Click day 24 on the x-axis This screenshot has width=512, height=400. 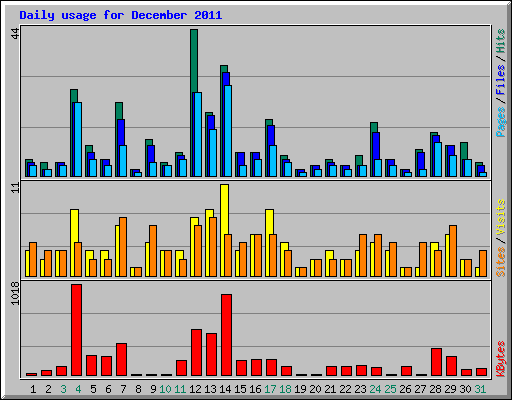point(375,389)
